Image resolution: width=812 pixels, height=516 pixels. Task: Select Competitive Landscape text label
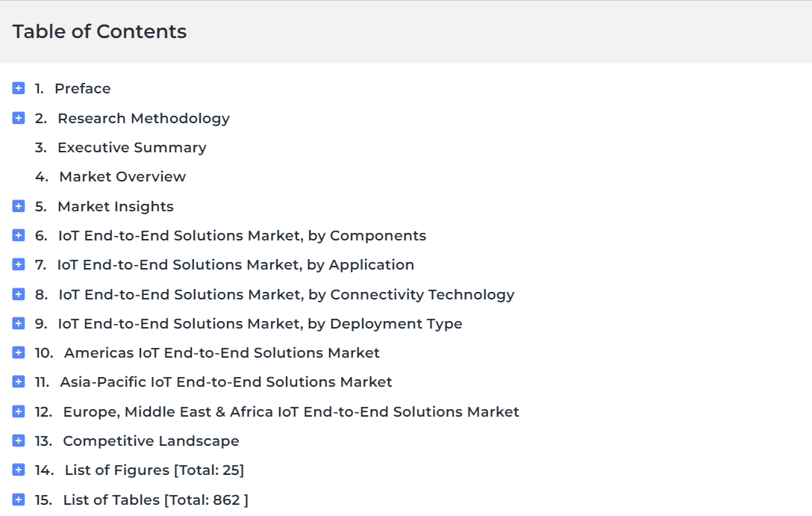[152, 441]
